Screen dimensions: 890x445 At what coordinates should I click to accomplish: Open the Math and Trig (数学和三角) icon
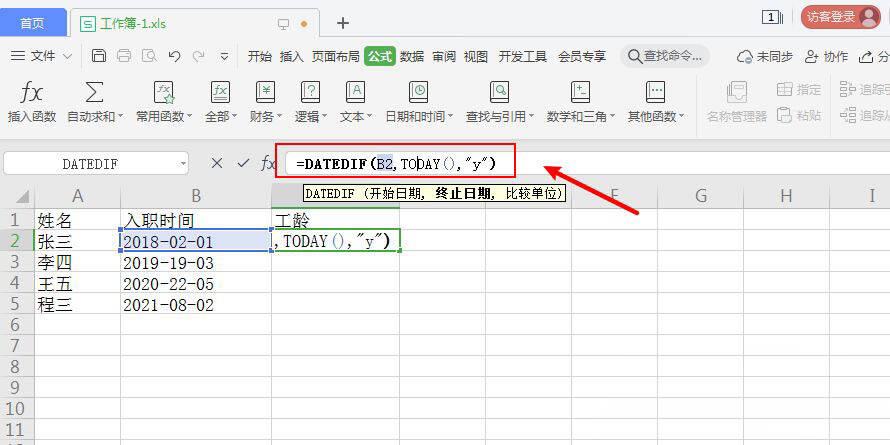[580, 92]
